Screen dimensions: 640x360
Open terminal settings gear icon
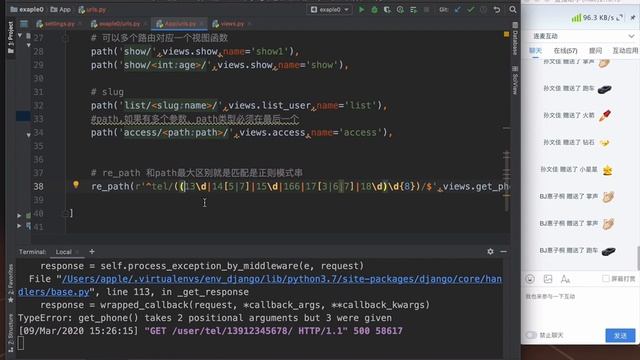coord(490,251)
